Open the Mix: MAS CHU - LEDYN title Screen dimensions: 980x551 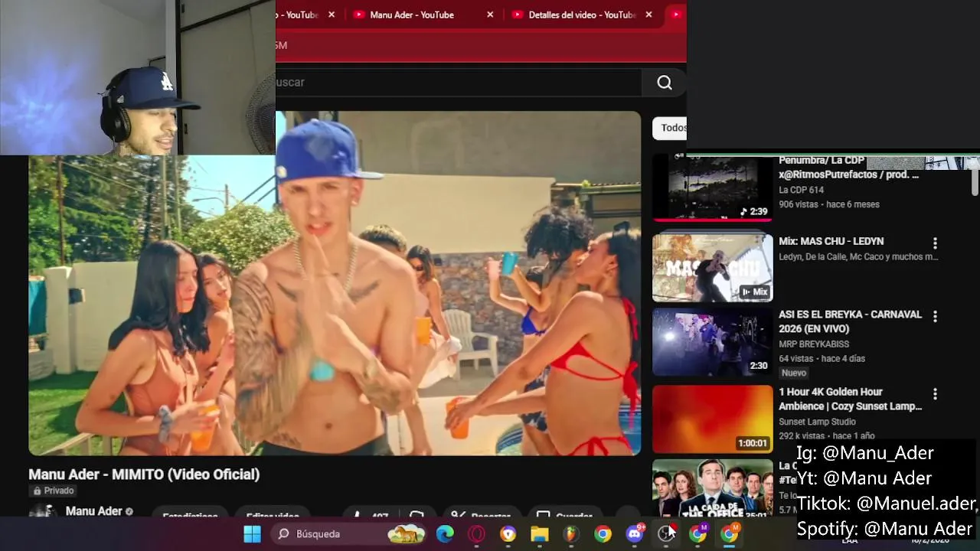[831, 241]
